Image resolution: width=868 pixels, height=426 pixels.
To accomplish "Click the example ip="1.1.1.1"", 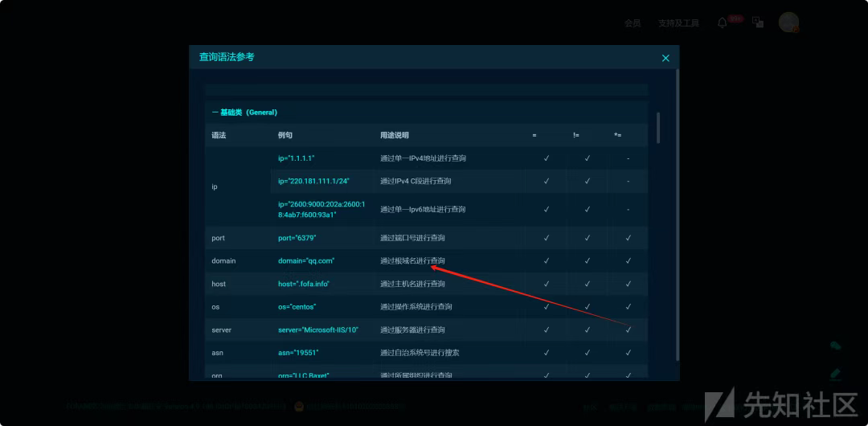I will (296, 158).
